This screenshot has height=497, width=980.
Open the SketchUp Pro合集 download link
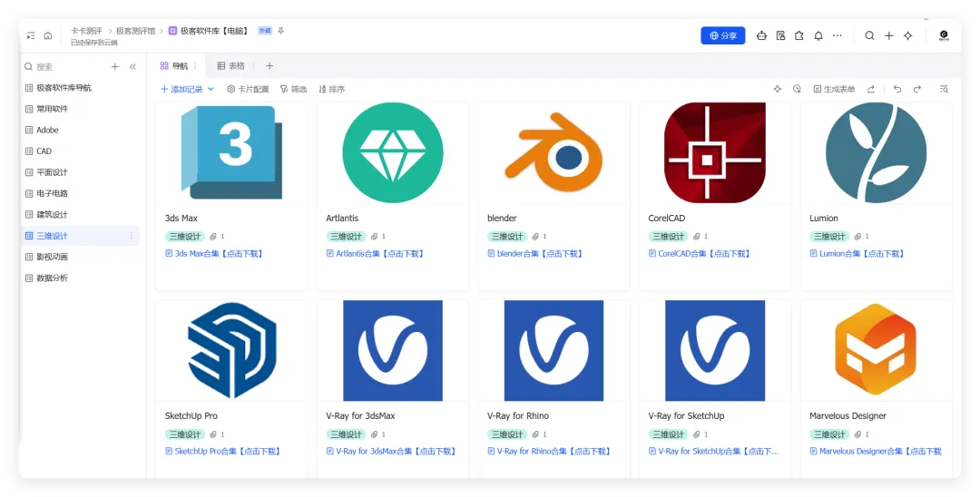(x=222, y=452)
